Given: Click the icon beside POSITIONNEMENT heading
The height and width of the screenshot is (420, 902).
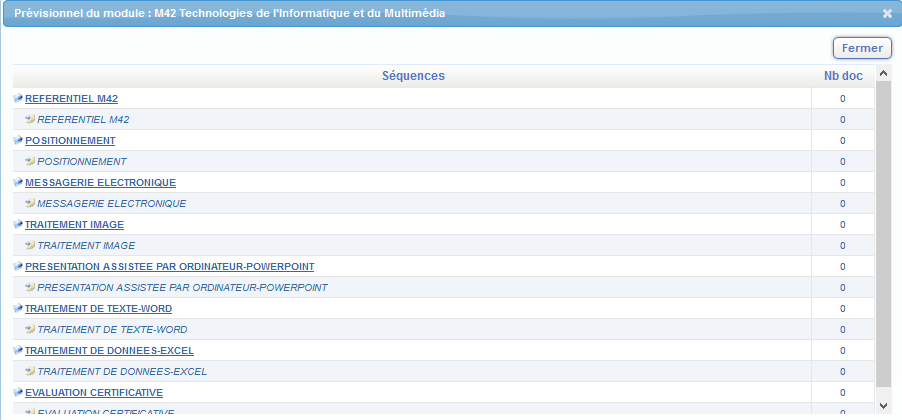Looking at the screenshot, I should [18, 141].
